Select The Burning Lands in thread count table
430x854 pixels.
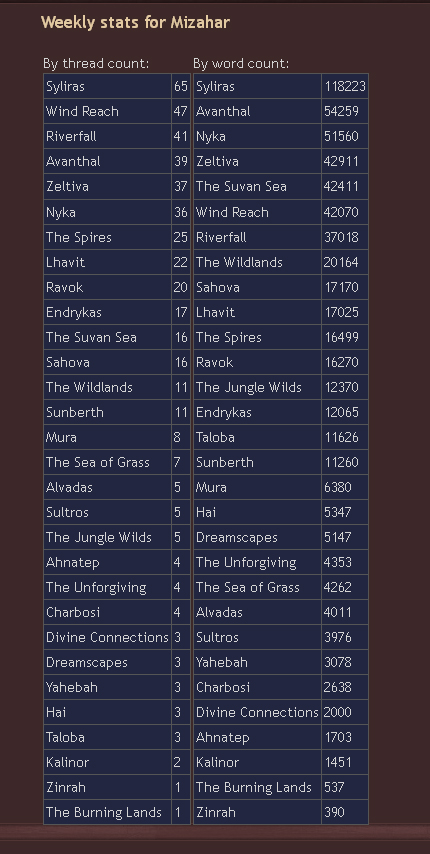(104, 813)
